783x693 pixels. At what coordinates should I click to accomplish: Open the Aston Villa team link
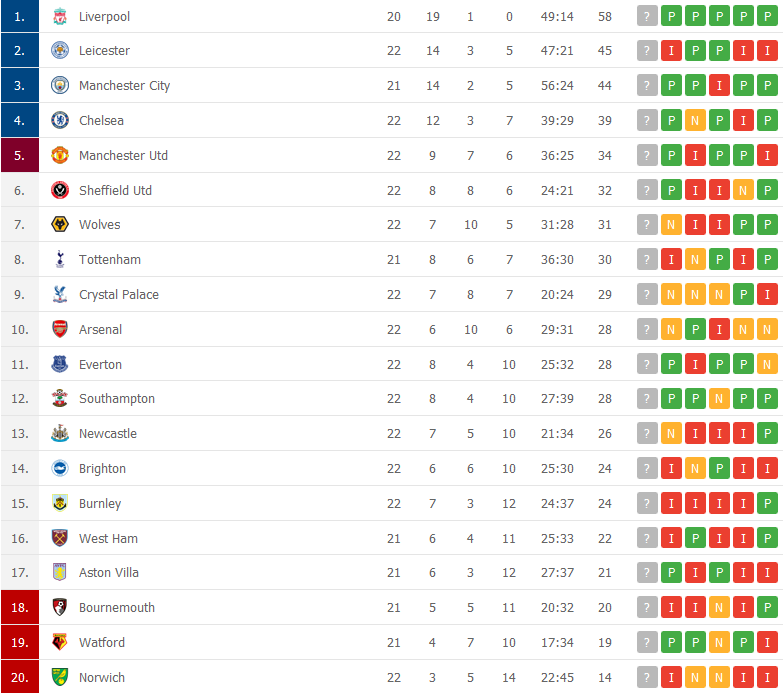point(109,573)
